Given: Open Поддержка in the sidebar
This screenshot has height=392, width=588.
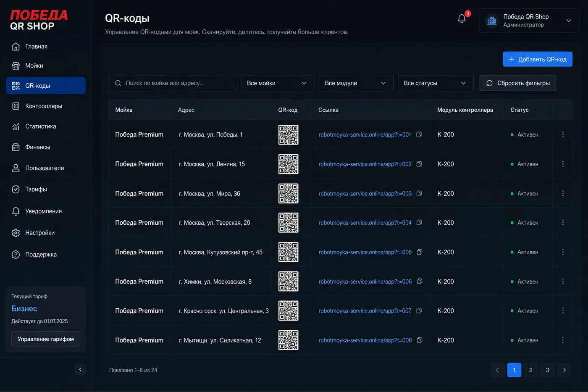Looking at the screenshot, I should click(46, 254).
